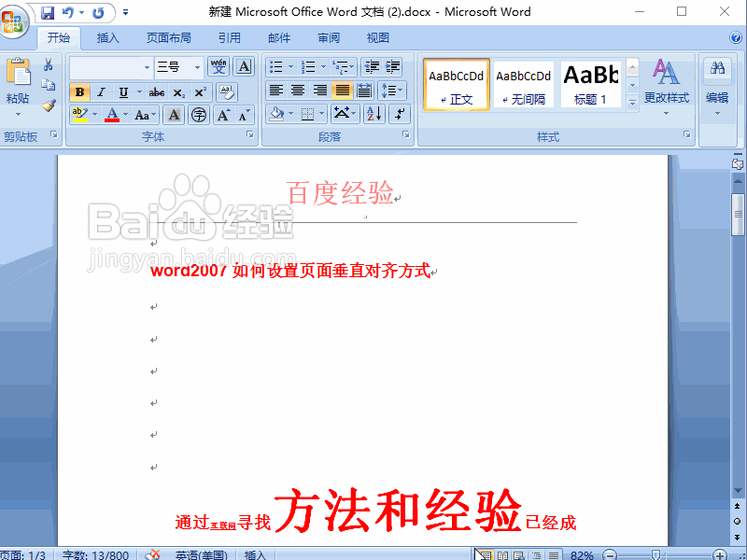Open the 编辑 find binoculars group
The width and height of the screenshot is (747, 560).
[x=717, y=88]
